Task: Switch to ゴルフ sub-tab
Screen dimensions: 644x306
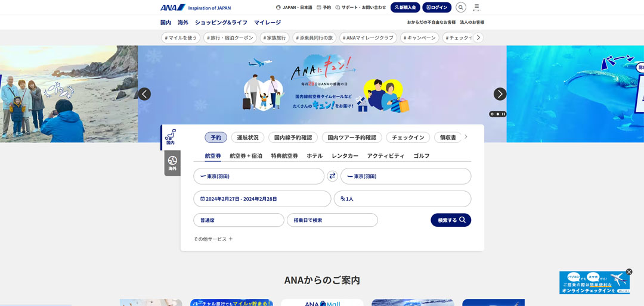Action: tap(422, 156)
